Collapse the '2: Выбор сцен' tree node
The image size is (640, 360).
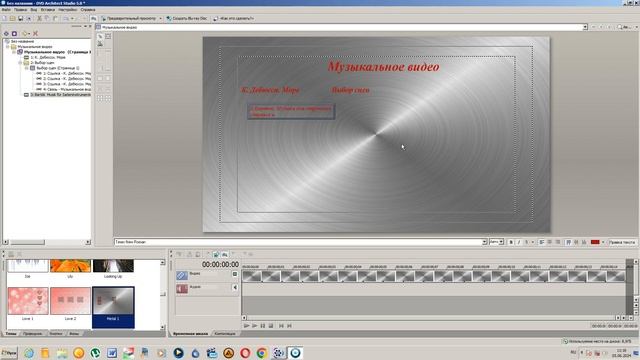pyautogui.click(x=20, y=62)
